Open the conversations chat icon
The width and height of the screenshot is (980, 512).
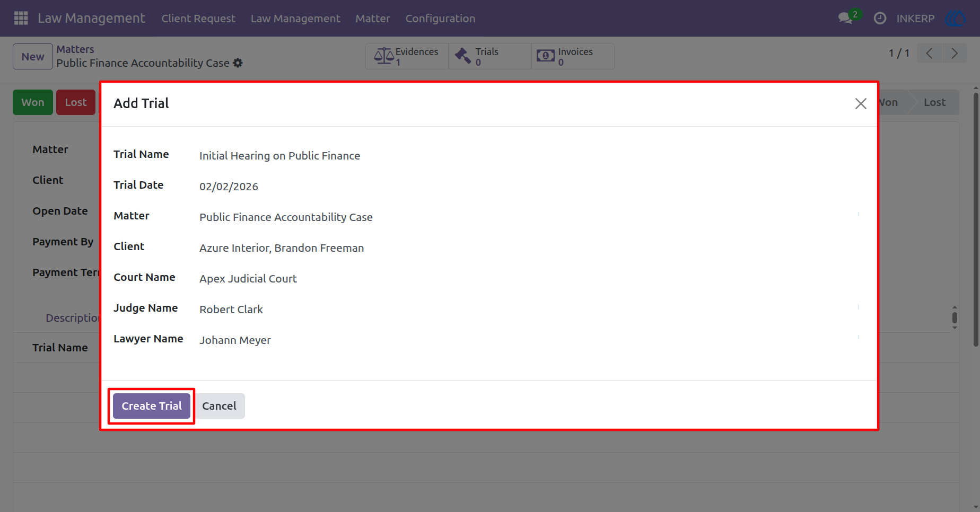click(845, 18)
